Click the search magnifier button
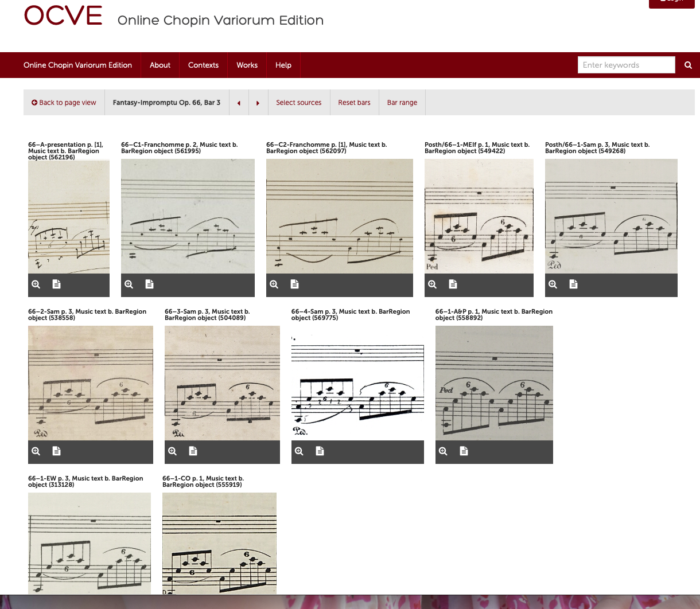700x609 pixels. tap(688, 65)
